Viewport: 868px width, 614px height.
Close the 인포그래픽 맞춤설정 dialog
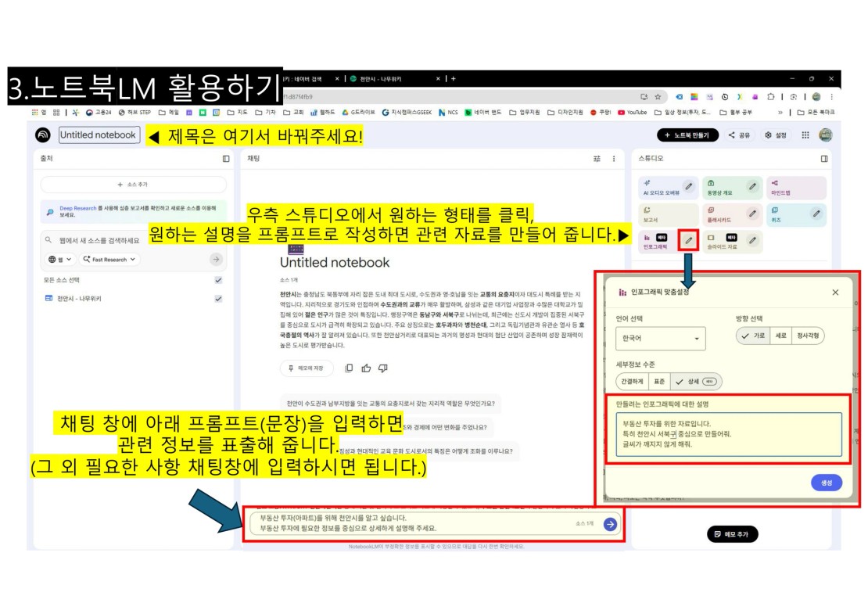click(x=835, y=293)
